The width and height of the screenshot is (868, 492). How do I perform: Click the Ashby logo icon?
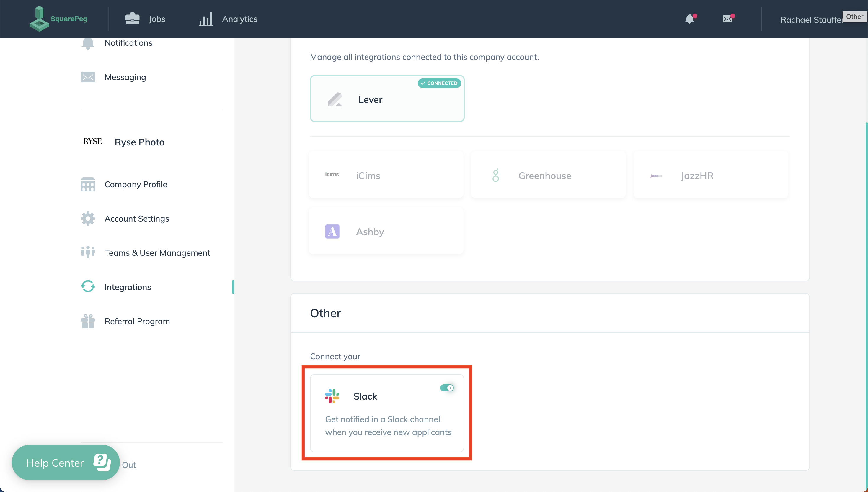tap(332, 232)
